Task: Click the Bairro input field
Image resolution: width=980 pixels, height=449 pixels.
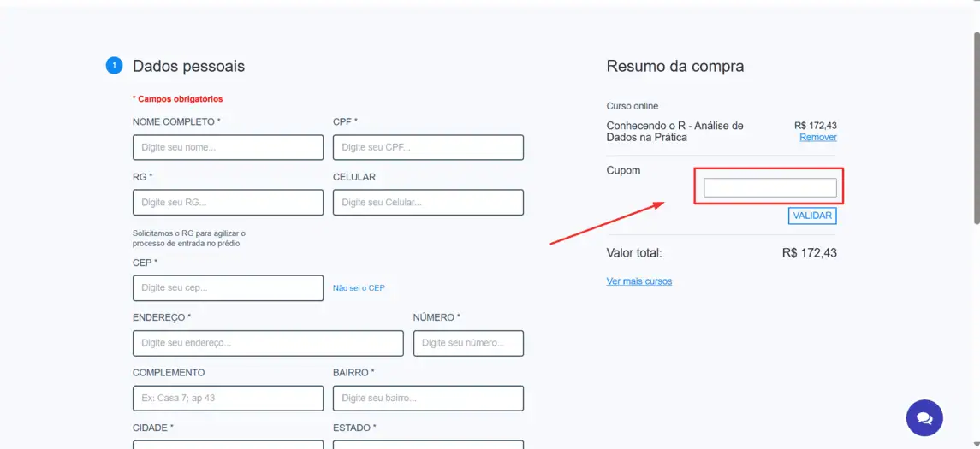Action: point(428,398)
